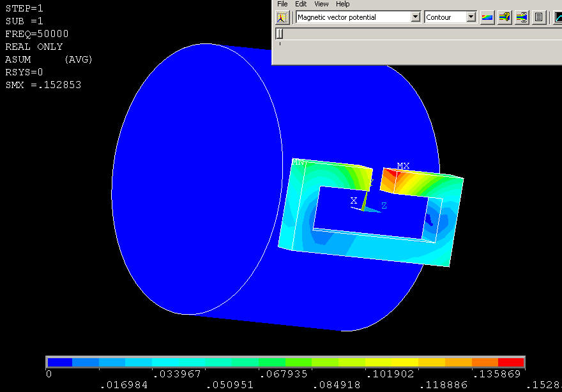Click the graph icon at toolbar right edge
The height and width of the screenshot is (392, 562).
tap(558, 17)
